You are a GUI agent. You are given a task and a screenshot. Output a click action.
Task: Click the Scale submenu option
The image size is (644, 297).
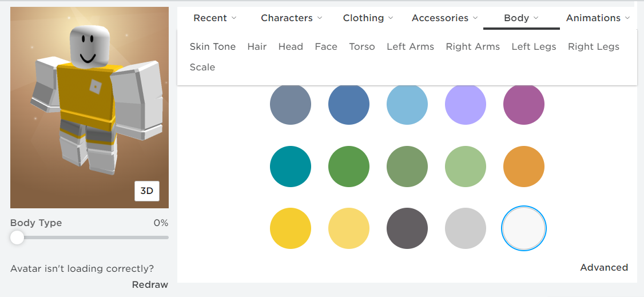click(202, 68)
